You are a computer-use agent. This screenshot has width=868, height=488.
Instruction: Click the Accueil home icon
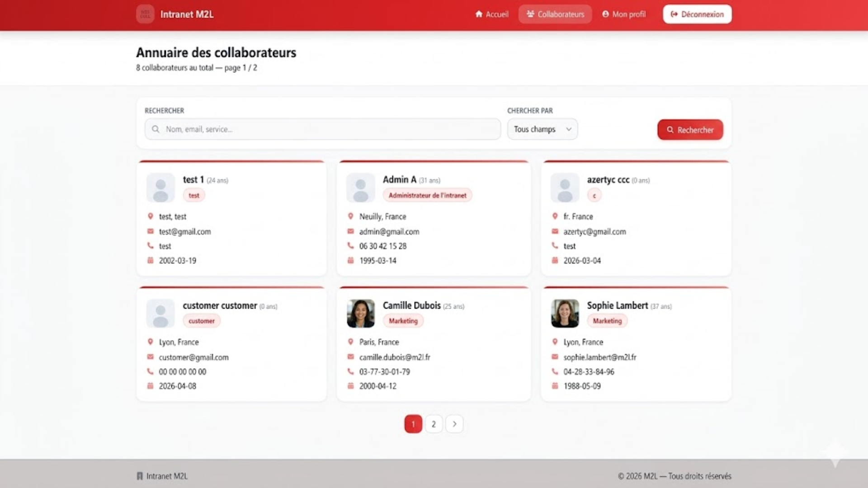pyautogui.click(x=479, y=14)
